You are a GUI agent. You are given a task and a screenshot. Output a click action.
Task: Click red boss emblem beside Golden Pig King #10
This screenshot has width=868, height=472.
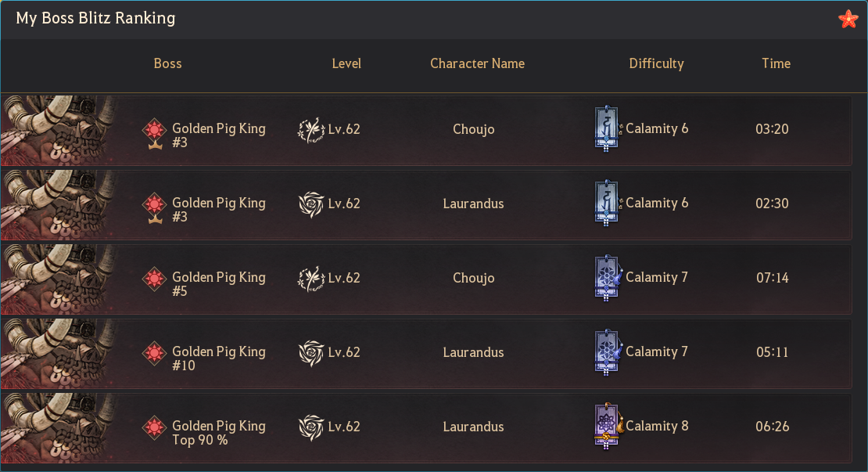click(155, 353)
